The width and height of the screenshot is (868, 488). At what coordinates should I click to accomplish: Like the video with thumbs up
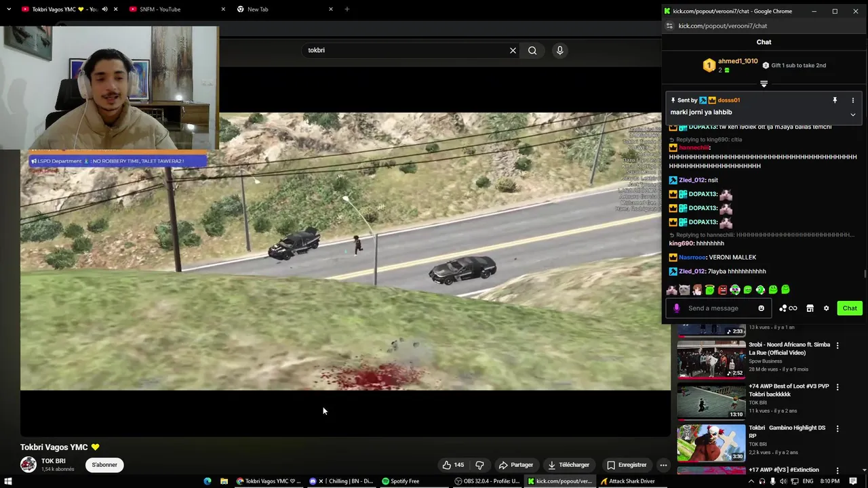(x=452, y=465)
